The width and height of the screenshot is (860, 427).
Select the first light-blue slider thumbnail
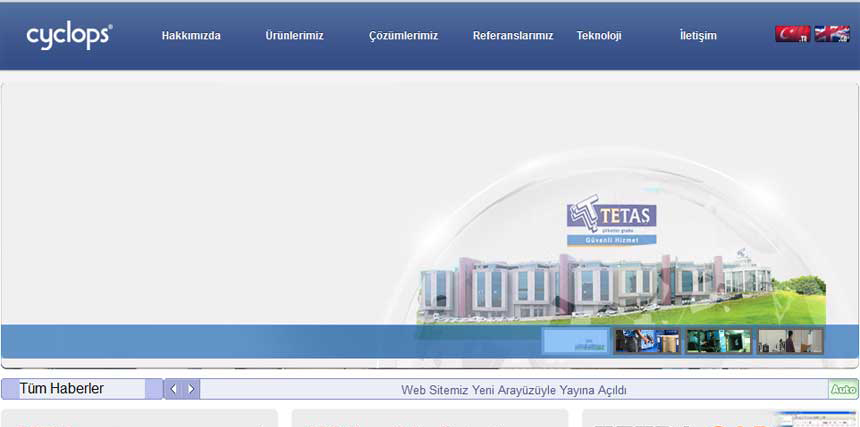point(575,341)
